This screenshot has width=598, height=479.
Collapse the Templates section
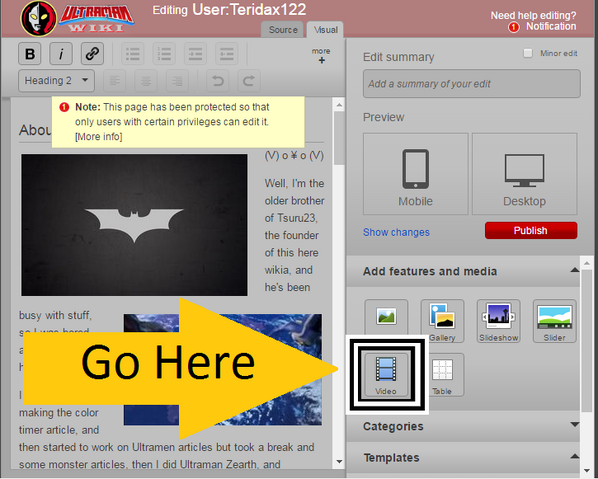point(574,456)
